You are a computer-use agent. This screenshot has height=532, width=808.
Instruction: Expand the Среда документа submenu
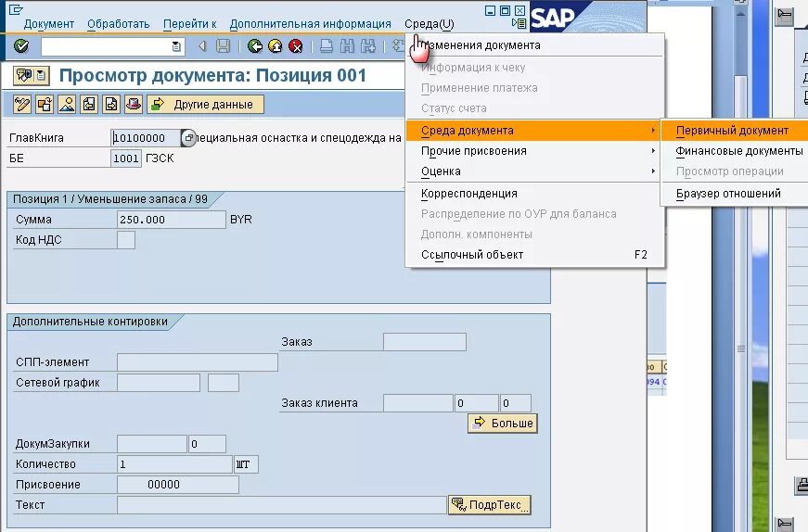coord(535,131)
